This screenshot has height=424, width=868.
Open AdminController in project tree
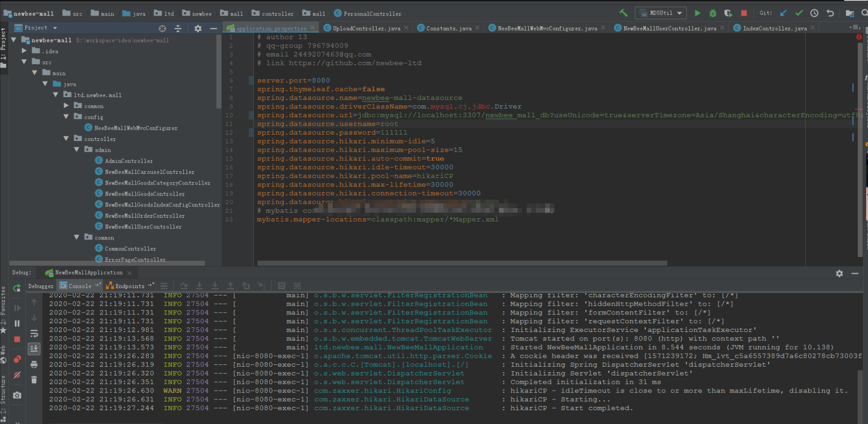tap(128, 161)
